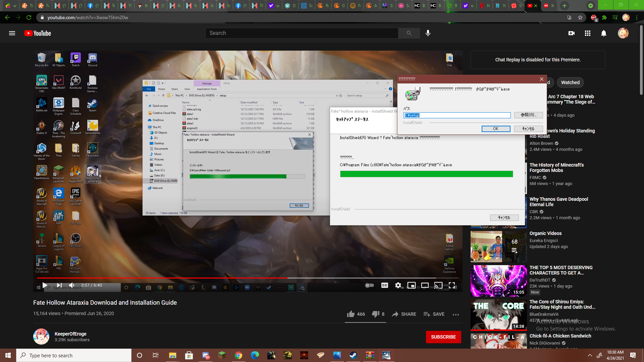The height and width of the screenshot is (362, 644).
Task: Open the notifications bell
Action: [604, 33]
